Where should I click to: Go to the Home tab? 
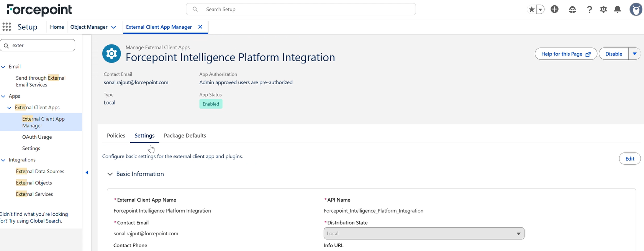coord(57,27)
